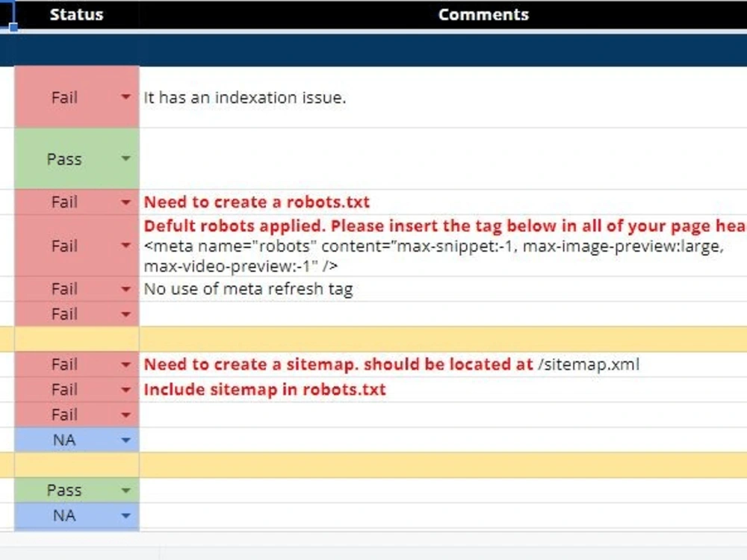Open Fail dropdown for meta refresh tag row

[x=125, y=288]
